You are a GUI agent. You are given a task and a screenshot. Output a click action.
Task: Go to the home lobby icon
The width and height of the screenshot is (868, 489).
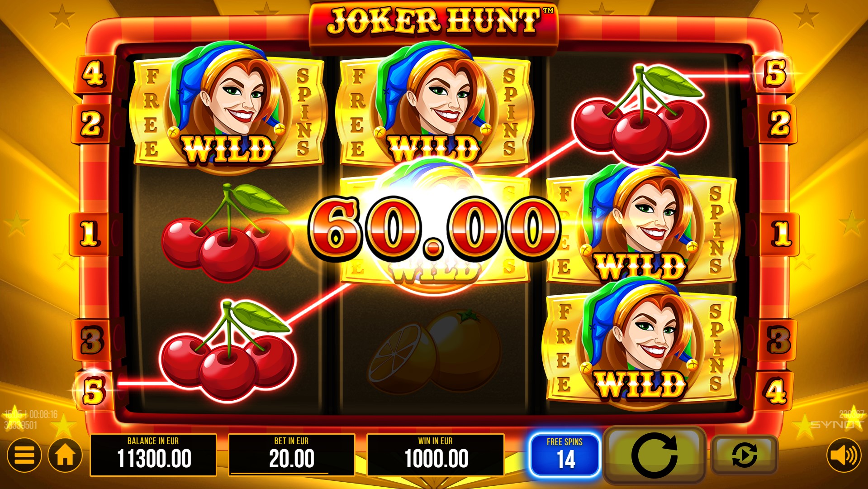pos(65,455)
